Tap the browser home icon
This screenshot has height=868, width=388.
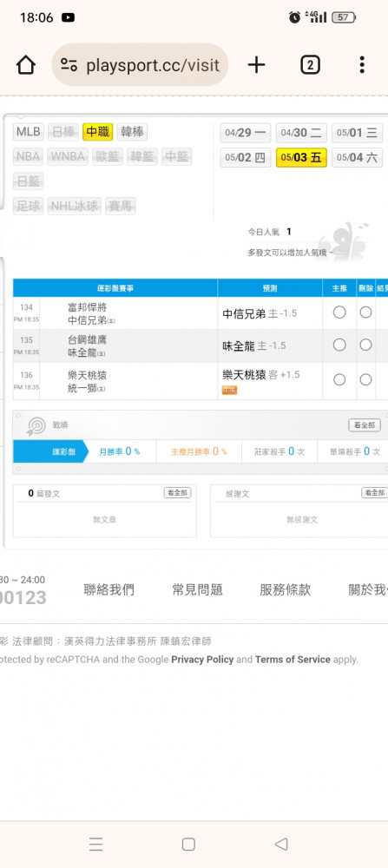(26, 65)
